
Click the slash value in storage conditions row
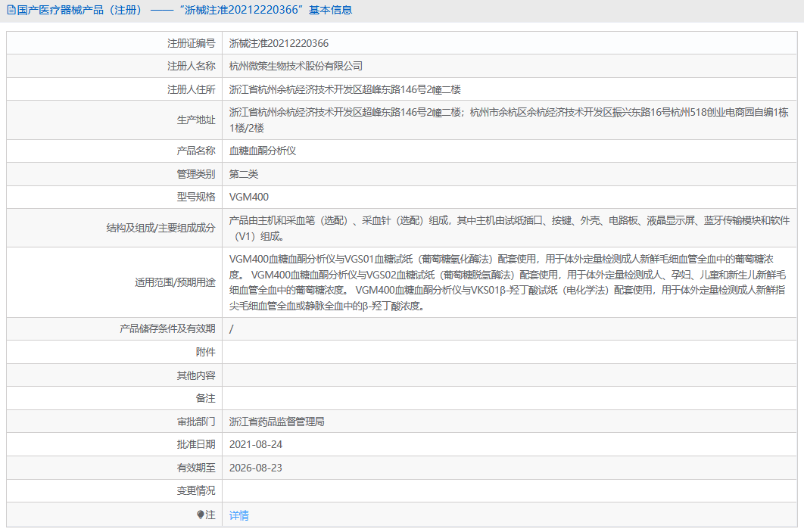click(x=231, y=329)
